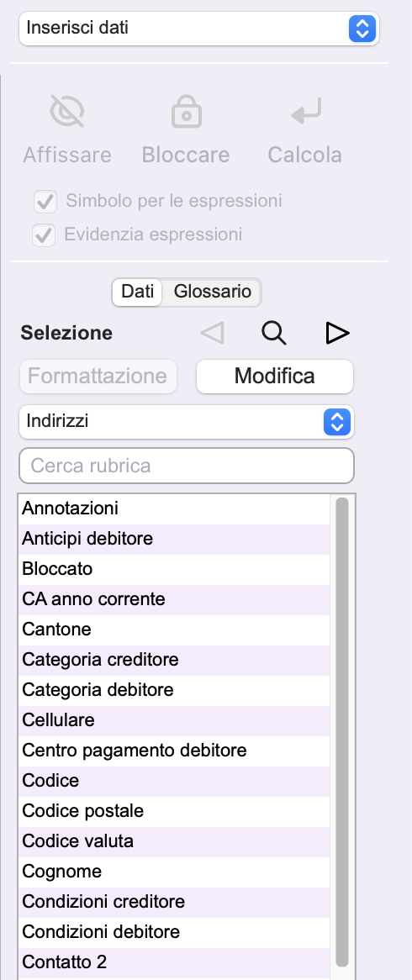412x980 pixels.
Task: Click the Calcola return-arrow icon
Action: click(x=306, y=111)
